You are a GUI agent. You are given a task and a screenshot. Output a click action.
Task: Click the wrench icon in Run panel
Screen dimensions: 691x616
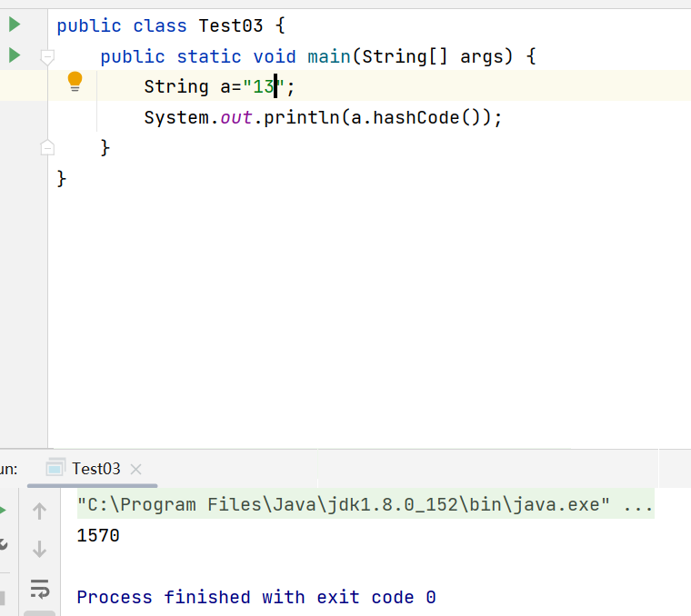[3, 544]
